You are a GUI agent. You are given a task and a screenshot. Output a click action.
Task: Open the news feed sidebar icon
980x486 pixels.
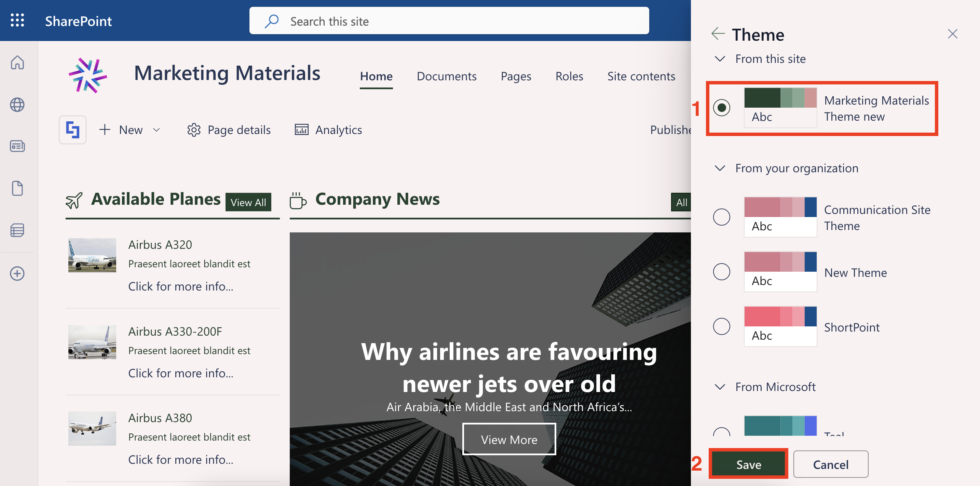pyautogui.click(x=17, y=146)
